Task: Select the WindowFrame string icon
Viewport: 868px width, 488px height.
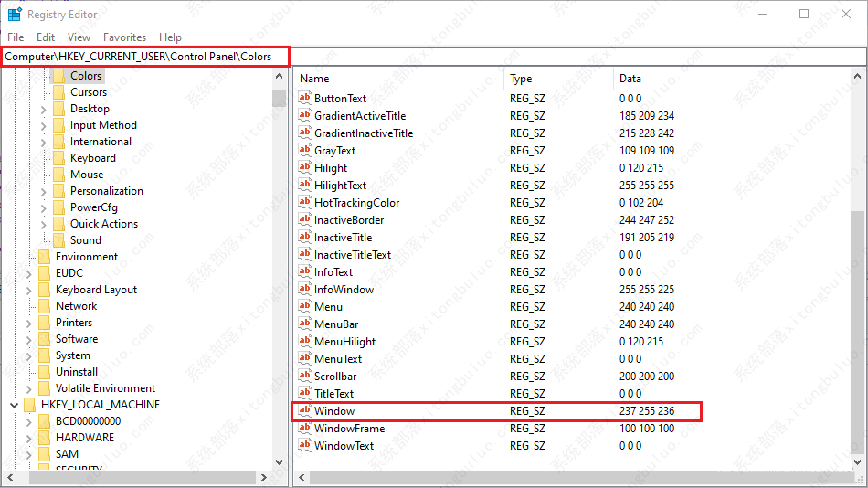Action: click(x=304, y=428)
